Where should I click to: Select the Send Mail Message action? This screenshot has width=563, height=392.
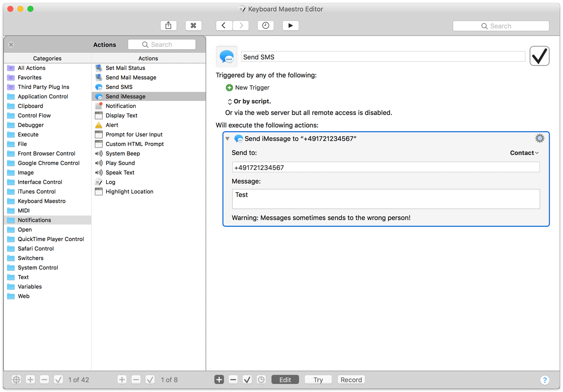tap(149, 77)
